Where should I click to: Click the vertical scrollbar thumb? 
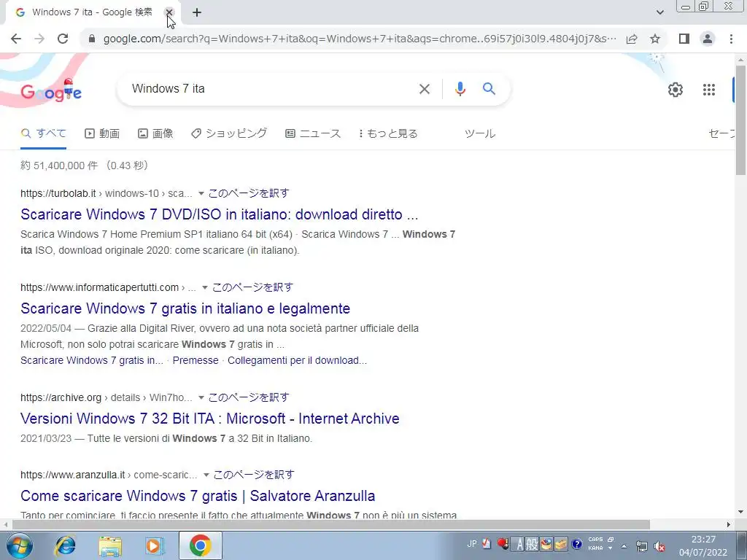pos(741,120)
